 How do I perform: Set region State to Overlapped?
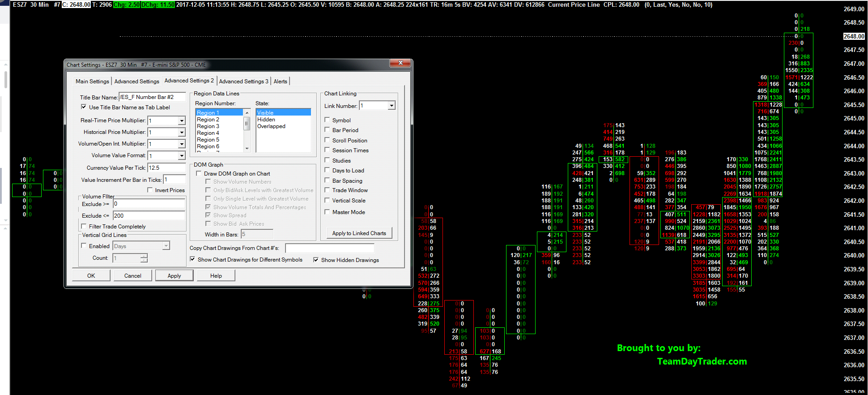(283, 126)
